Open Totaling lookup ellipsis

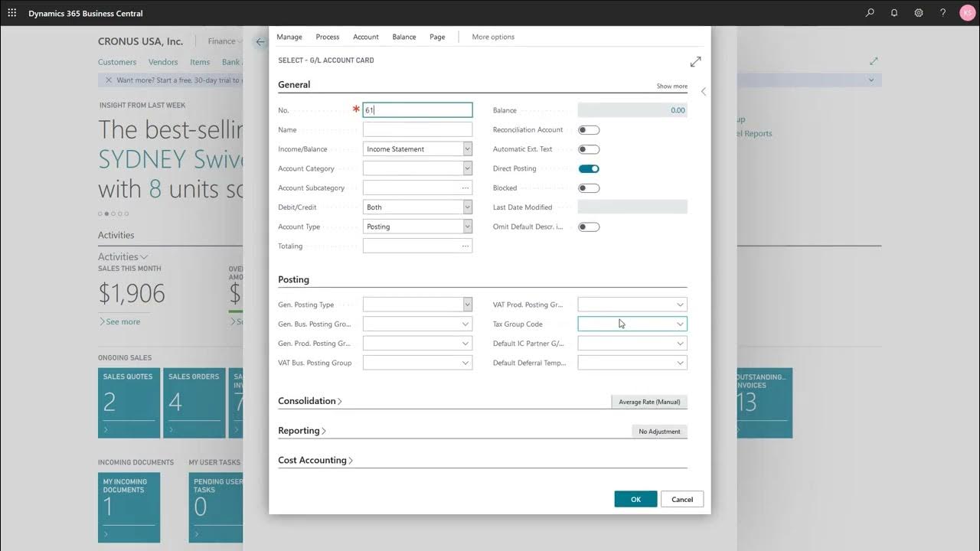click(x=465, y=246)
